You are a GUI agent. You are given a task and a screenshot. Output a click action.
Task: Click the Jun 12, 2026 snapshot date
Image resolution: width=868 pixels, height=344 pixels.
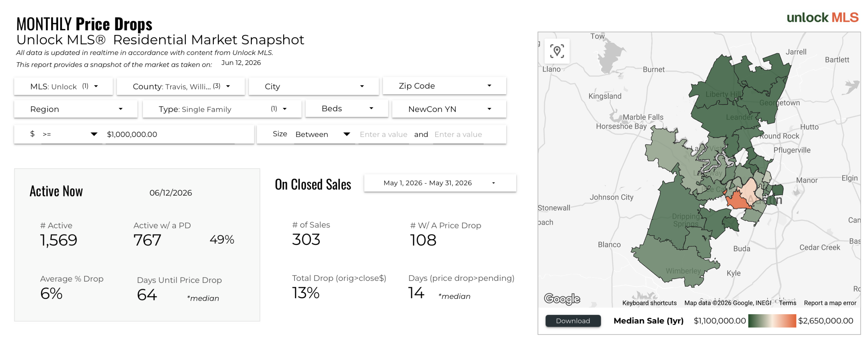click(x=241, y=63)
